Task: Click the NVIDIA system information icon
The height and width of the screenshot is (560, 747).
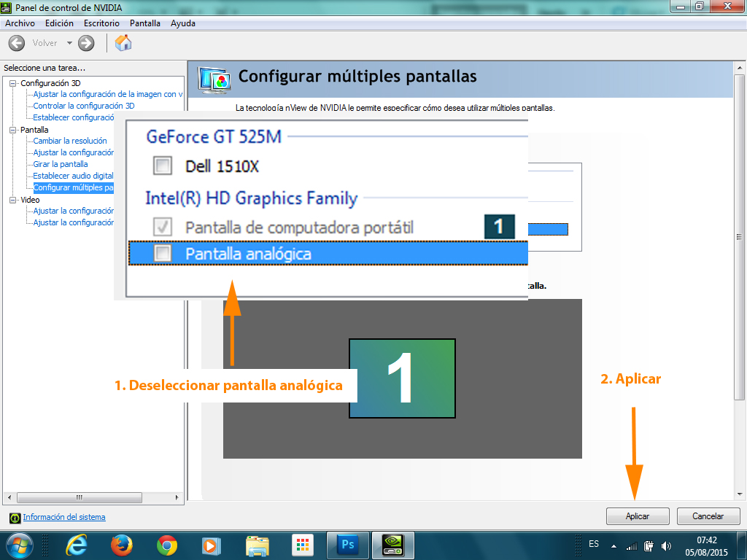Action: tap(15, 518)
